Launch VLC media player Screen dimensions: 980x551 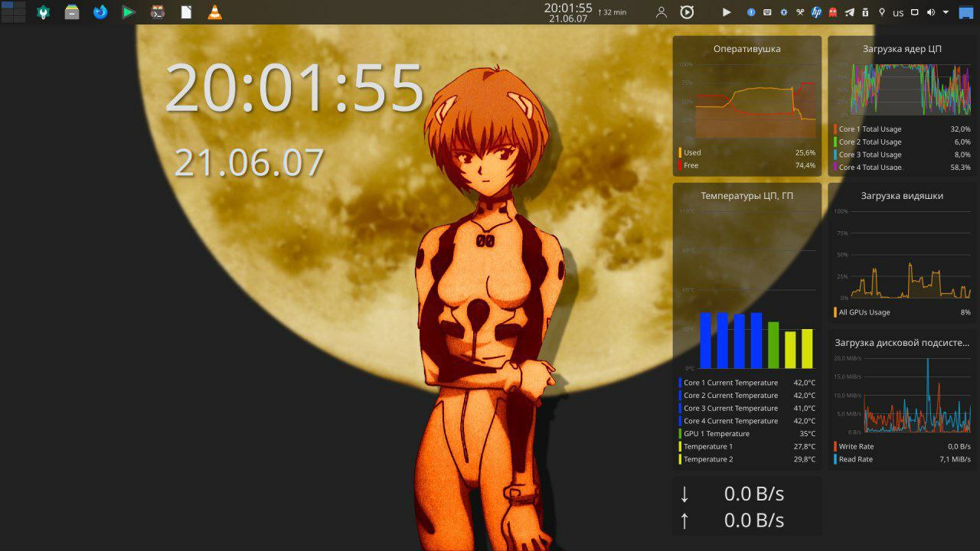click(215, 12)
